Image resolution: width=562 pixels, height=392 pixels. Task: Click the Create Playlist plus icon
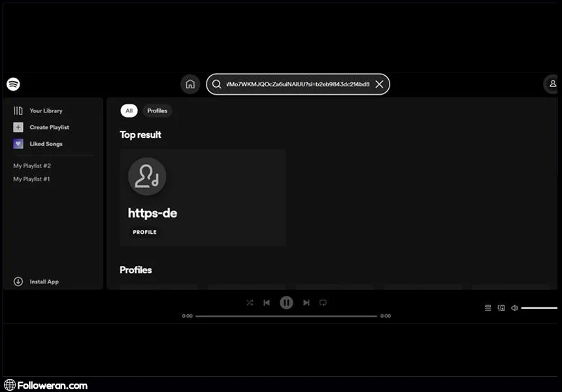click(18, 127)
